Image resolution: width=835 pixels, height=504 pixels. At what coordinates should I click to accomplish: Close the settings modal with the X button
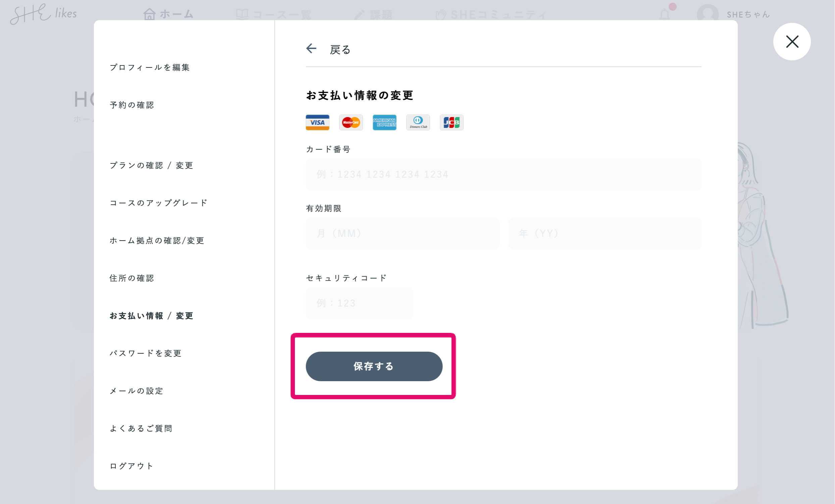792,42
